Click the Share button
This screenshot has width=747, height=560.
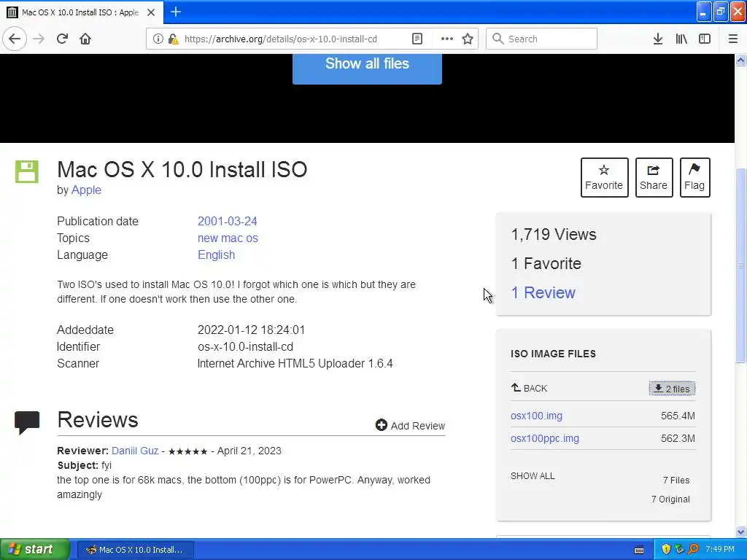[654, 177]
